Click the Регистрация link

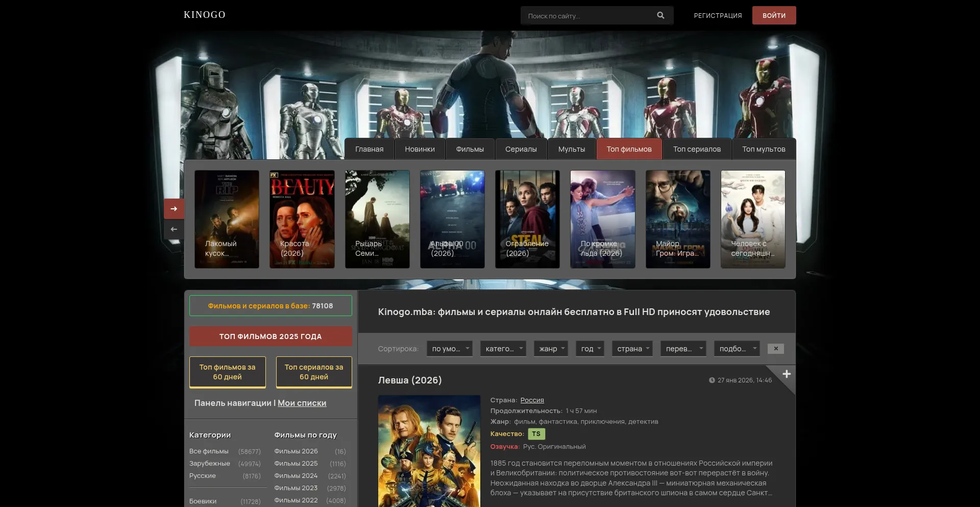pos(718,15)
